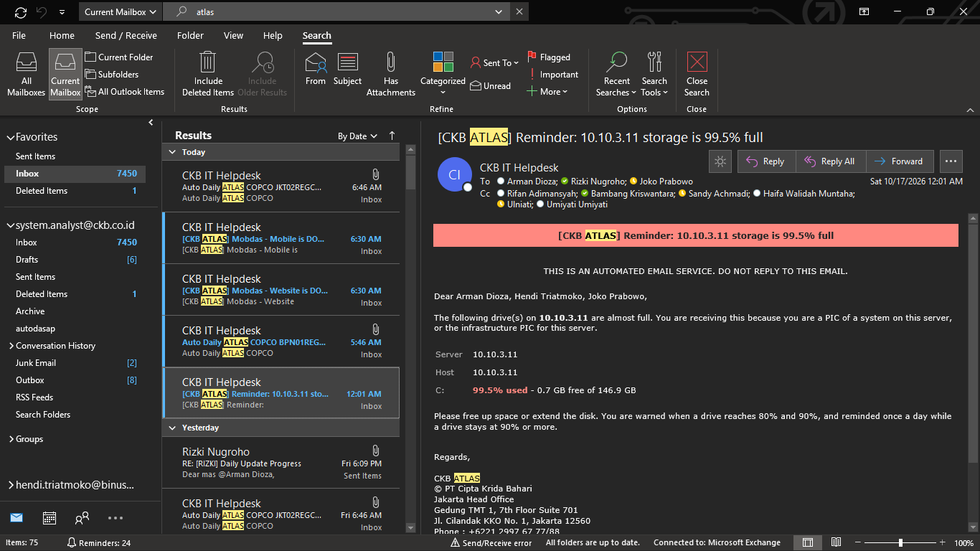980x551 pixels.
Task: Clear the atlas search box
Action: tap(520, 12)
